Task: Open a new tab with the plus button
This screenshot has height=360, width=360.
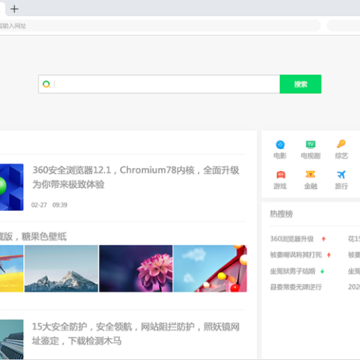Action: coord(14,9)
